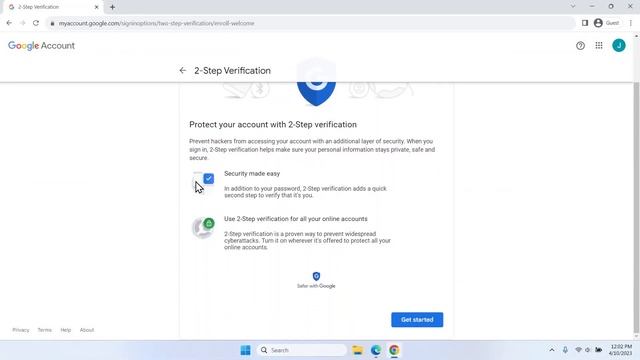Show hidden system tray icons
Viewport: 640px width, 360px height.
(551, 350)
